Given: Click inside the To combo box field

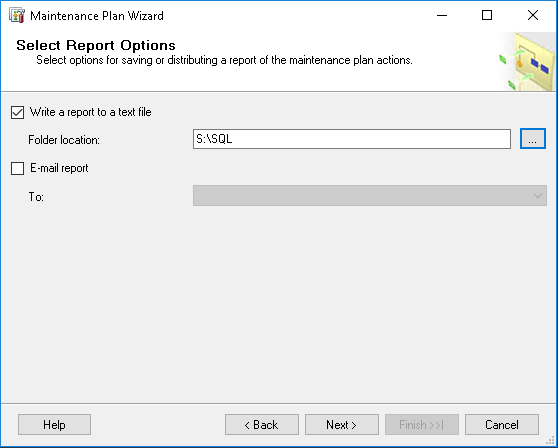Looking at the screenshot, I should 370,195.
